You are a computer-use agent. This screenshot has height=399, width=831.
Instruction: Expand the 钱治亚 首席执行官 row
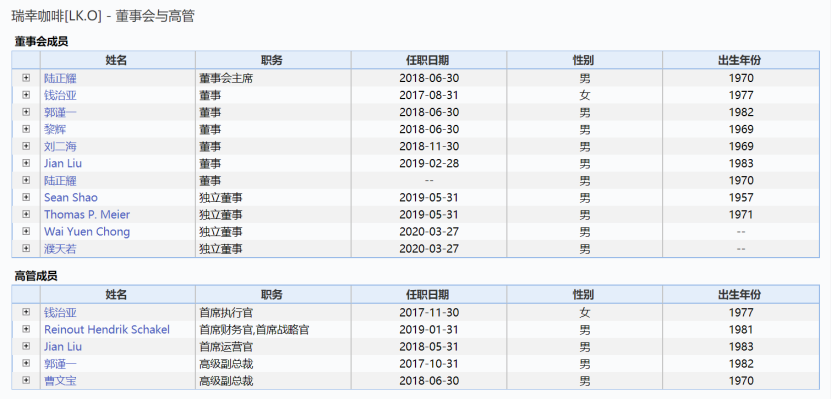point(26,312)
